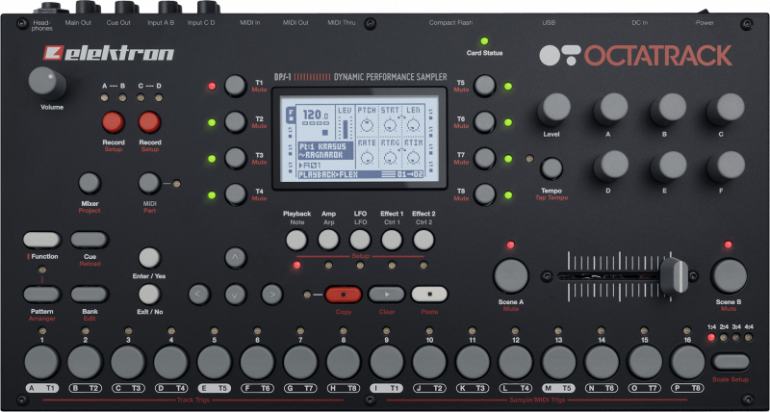
Task: Open the Playback/Note parameter page
Action: pos(297,240)
